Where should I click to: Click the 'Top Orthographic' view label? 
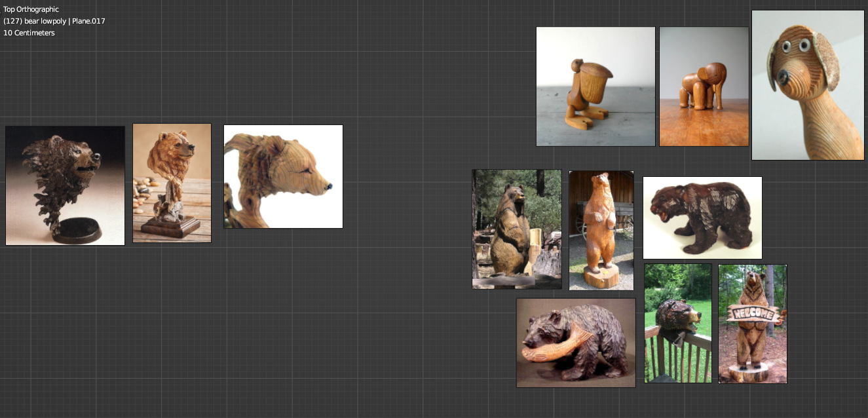point(31,9)
